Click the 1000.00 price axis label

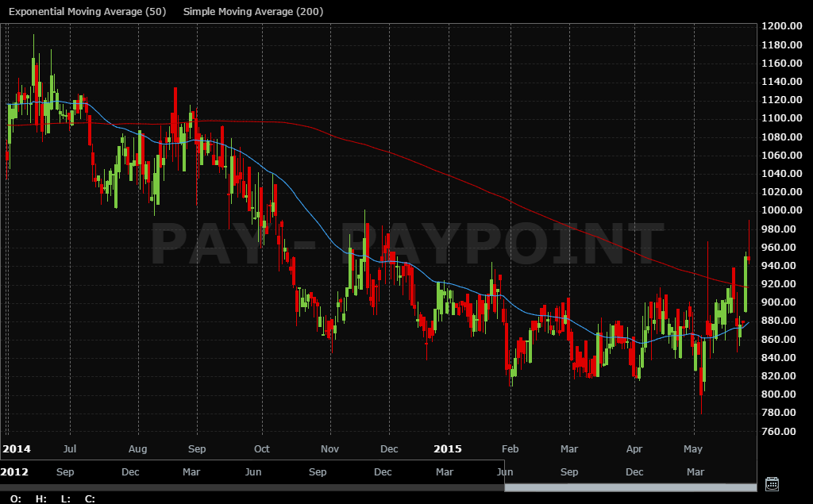pos(781,210)
